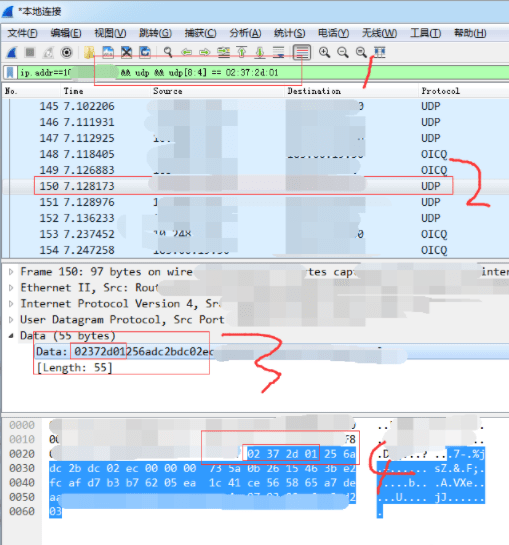
Task: Open a capture file via folder icon
Action: [x=89, y=52]
